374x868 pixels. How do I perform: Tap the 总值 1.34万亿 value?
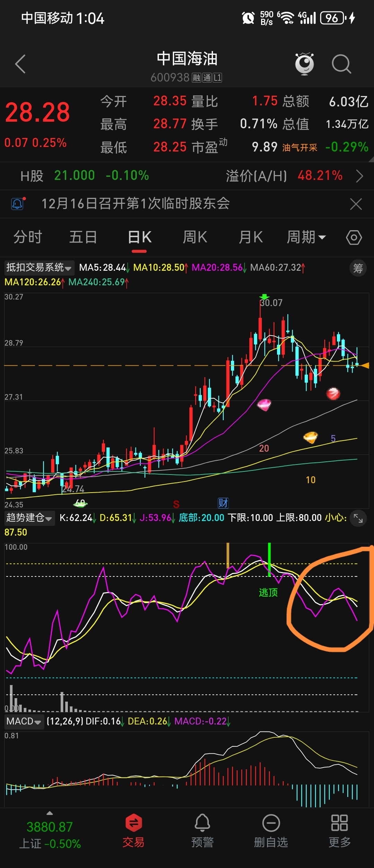coord(347,124)
